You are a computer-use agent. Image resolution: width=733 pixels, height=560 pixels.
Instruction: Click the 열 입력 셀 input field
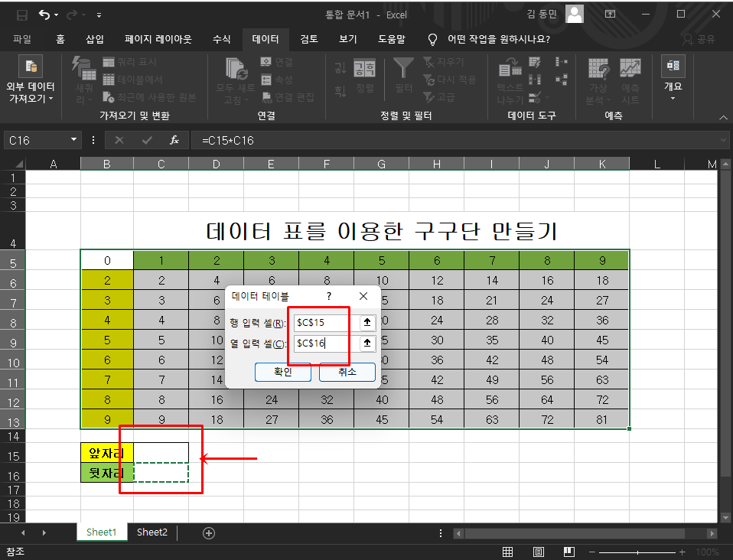326,343
